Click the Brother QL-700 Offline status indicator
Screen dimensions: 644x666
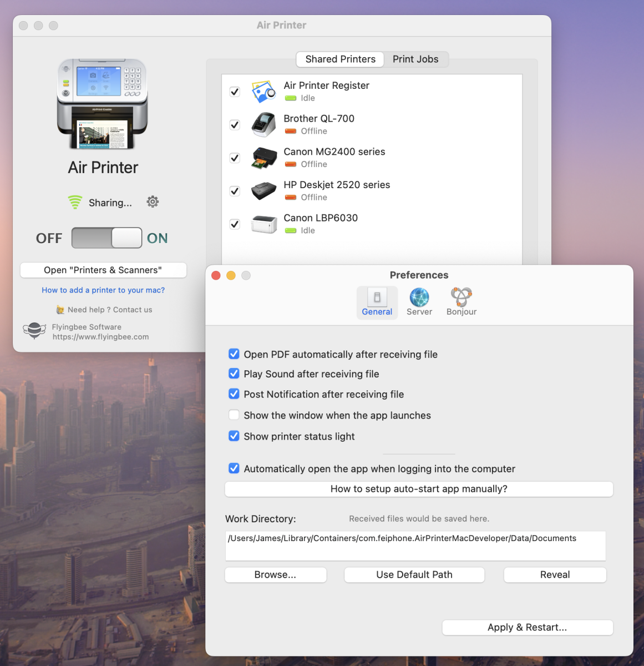(x=291, y=132)
